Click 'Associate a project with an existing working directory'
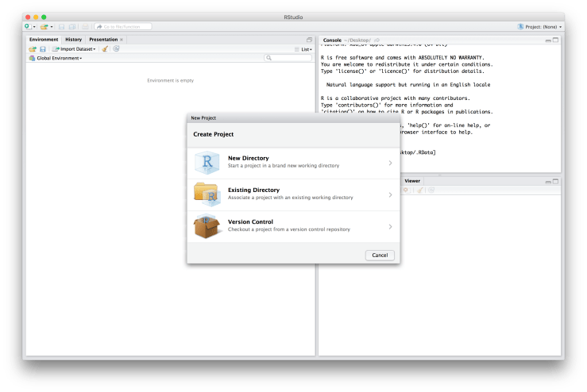Viewport: 587px width, 392px height. pyautogui.click(x=290, y=198)
